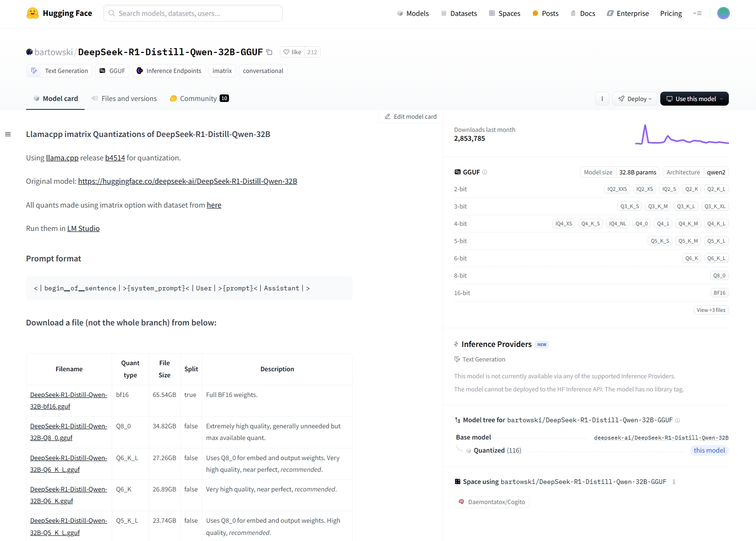Viewport: 756px width, 541px height.
Task: Select the Q8_0 quant chip
Action: 720,275
